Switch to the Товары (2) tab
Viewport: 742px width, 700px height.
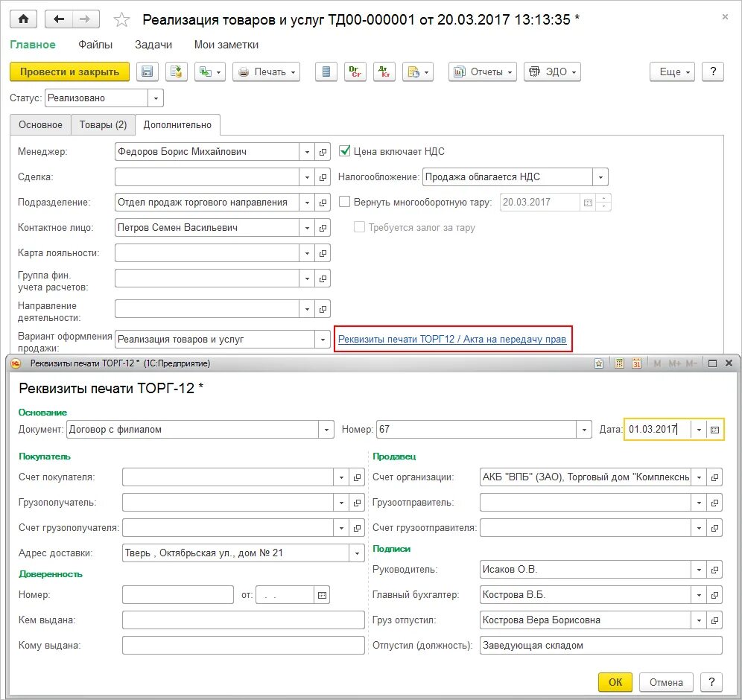(x=103, y=125)
